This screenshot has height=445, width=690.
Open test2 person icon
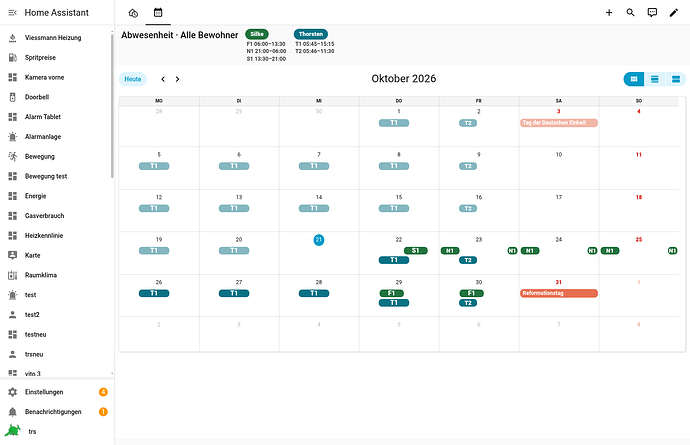[x=13, y=315]
